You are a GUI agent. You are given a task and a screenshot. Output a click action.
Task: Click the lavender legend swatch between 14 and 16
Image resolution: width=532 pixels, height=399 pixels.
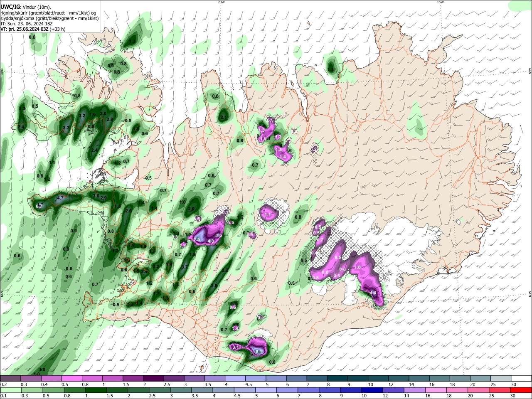point(414,390)
